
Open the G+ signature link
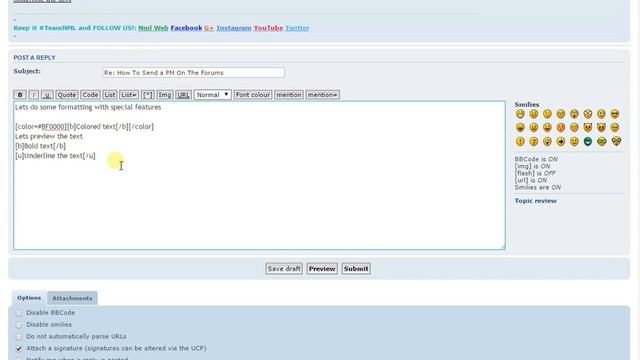209,28
